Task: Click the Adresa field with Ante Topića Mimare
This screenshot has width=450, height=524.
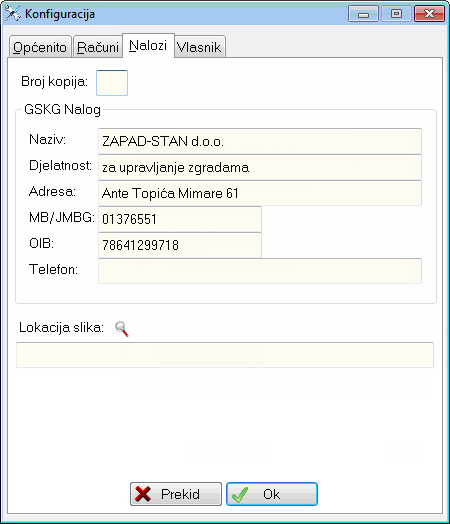Action: tap(260, 193)
